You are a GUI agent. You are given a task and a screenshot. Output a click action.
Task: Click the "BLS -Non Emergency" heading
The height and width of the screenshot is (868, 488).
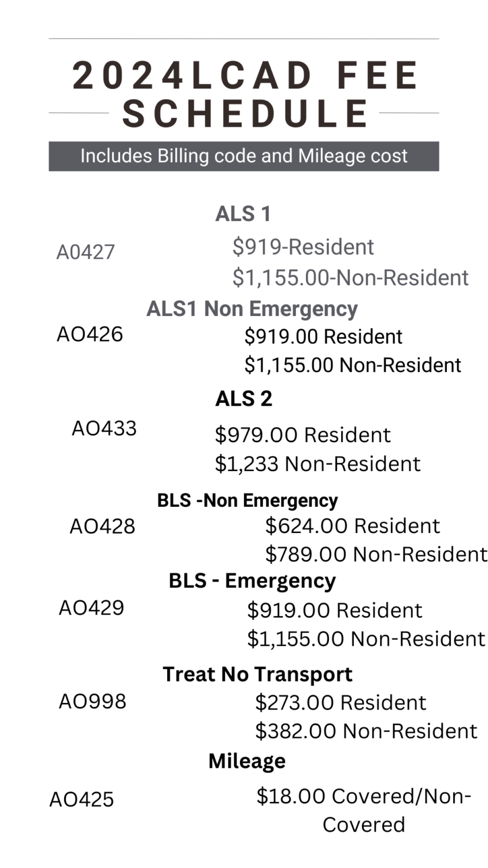coord(247,500)
